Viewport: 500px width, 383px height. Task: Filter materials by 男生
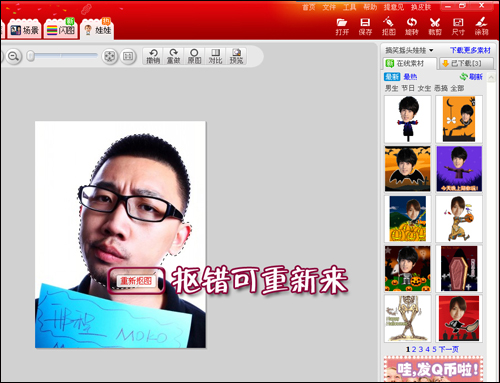point(392,88)
